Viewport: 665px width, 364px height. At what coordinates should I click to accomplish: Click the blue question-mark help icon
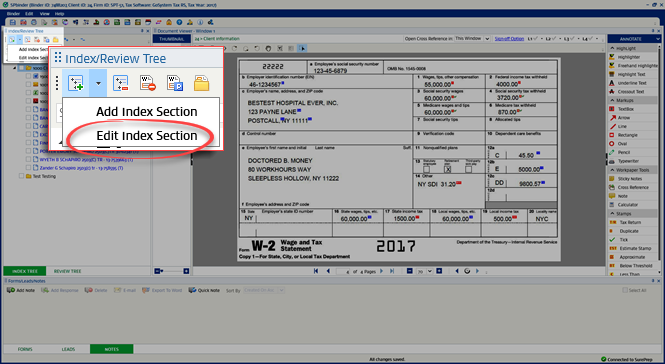179,22
